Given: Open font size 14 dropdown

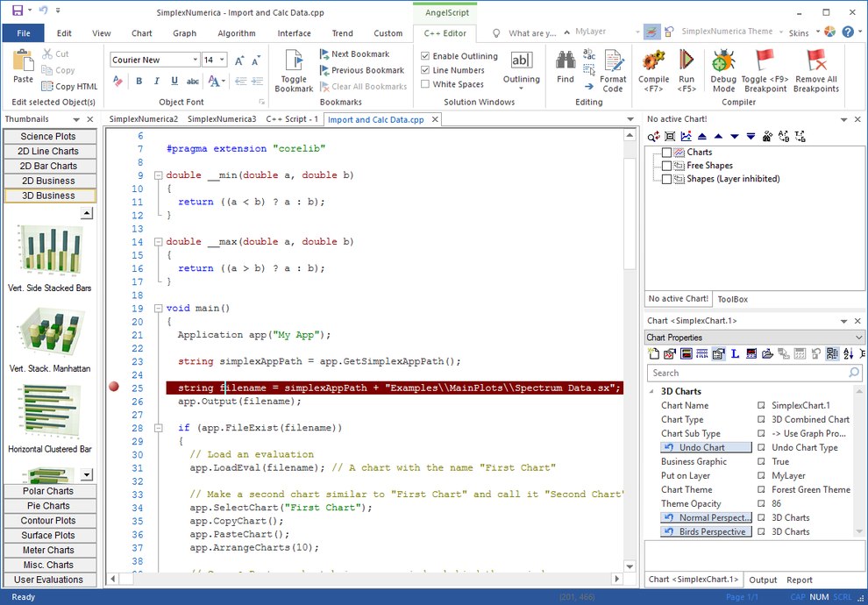Looking at the screenshot, I should coord(222,60).
